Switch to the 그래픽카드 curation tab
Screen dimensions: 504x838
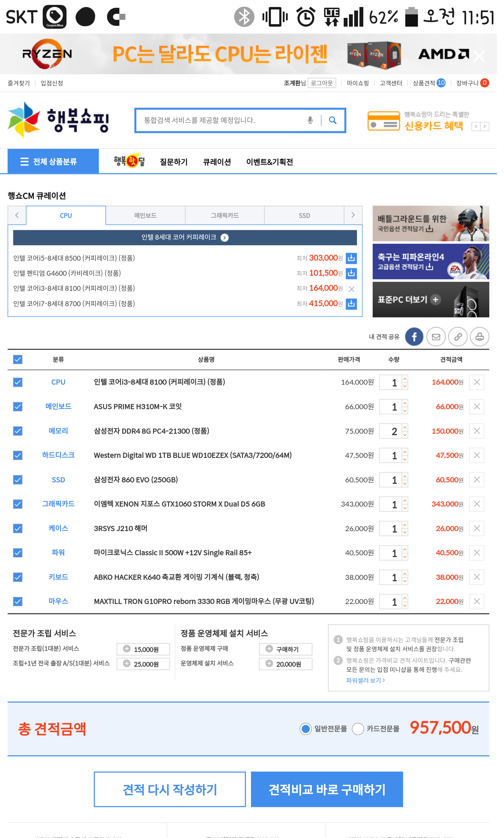(x=225, y=215)
